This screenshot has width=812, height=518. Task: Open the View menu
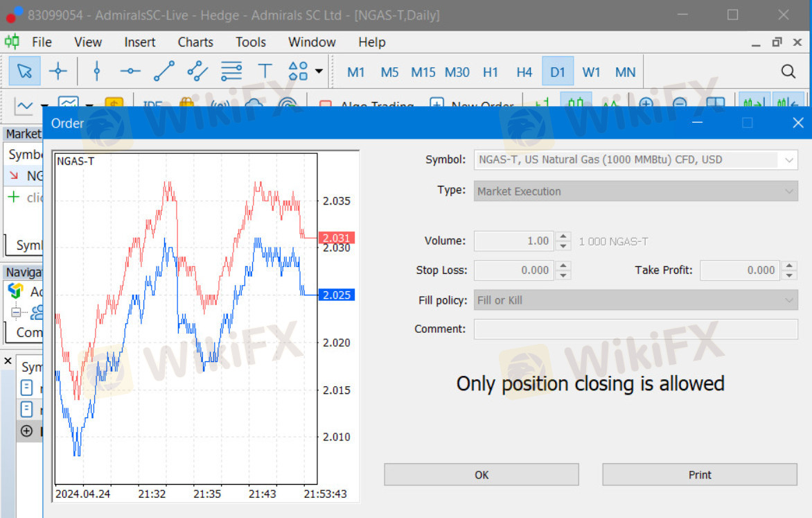(88, 42)
